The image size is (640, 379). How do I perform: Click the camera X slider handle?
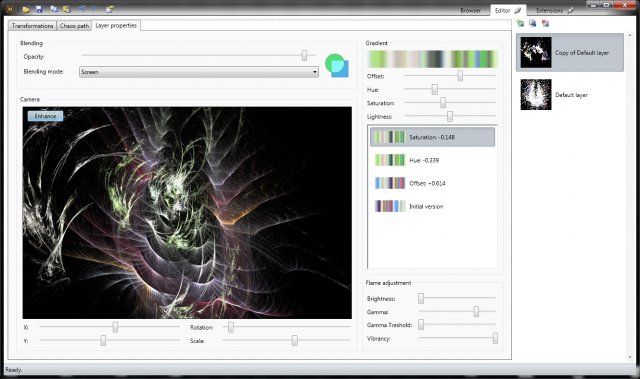(x=115, y=327)
